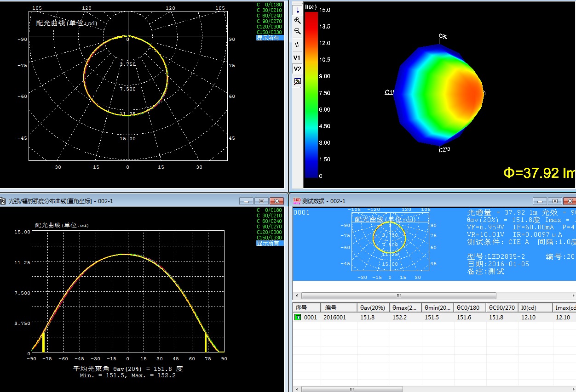Switch to the V2 view
Screen dimensions: 576x392
point(297,69)
